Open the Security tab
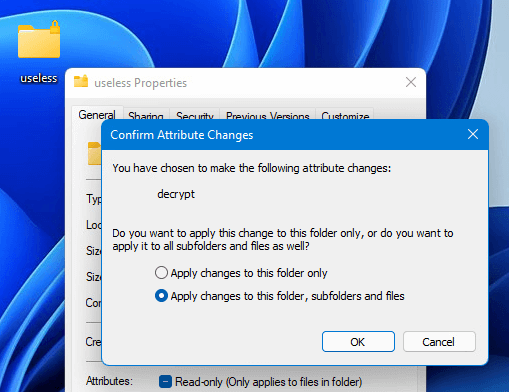This screenshot has width=509, height=392. 195,115
